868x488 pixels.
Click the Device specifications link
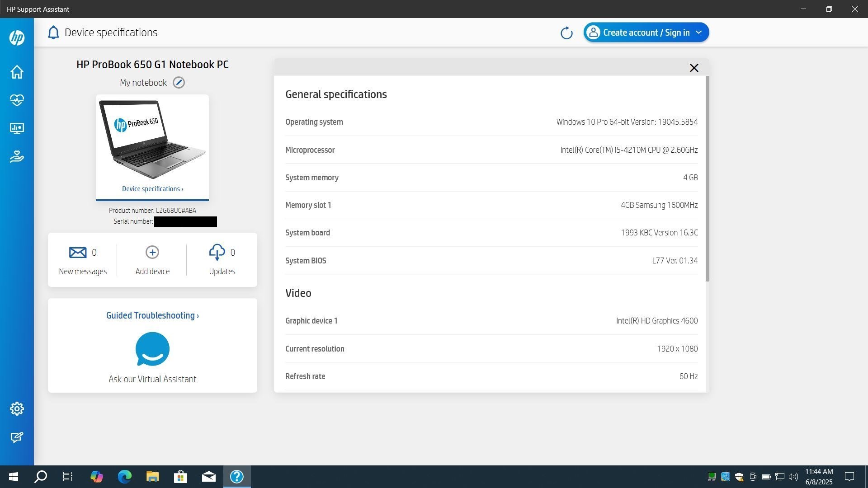[152, 189]
